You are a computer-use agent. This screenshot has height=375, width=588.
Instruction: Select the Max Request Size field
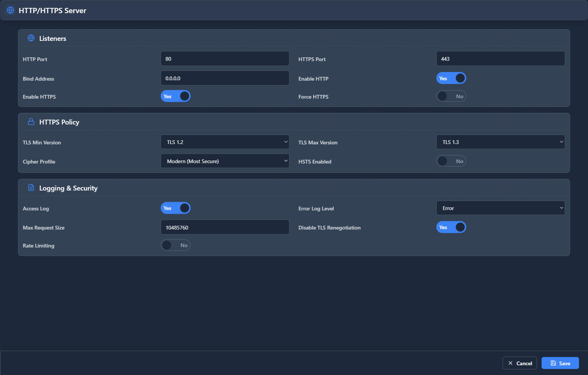225,228
